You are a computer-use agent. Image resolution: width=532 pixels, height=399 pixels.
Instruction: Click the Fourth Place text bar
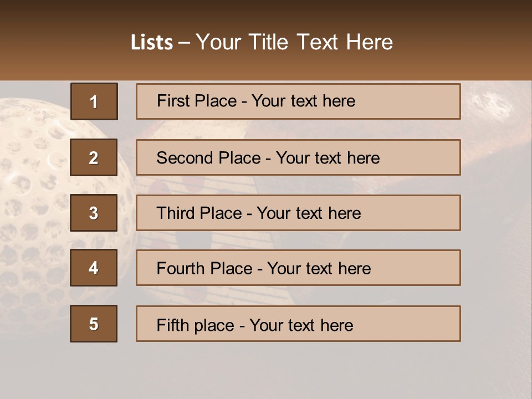(x=298, y=268)
